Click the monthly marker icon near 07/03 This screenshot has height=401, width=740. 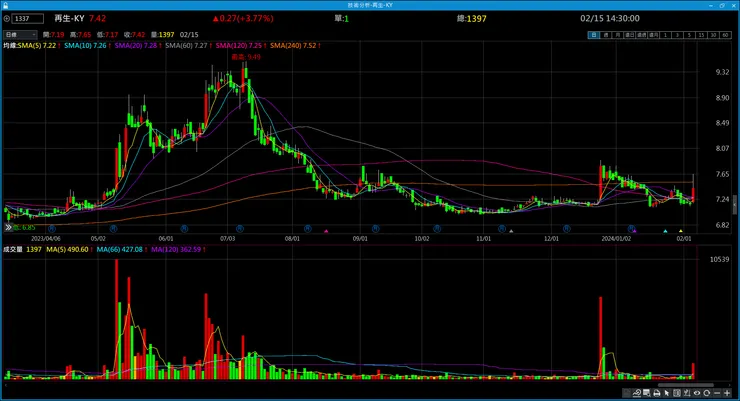click(x=240, y=228)
